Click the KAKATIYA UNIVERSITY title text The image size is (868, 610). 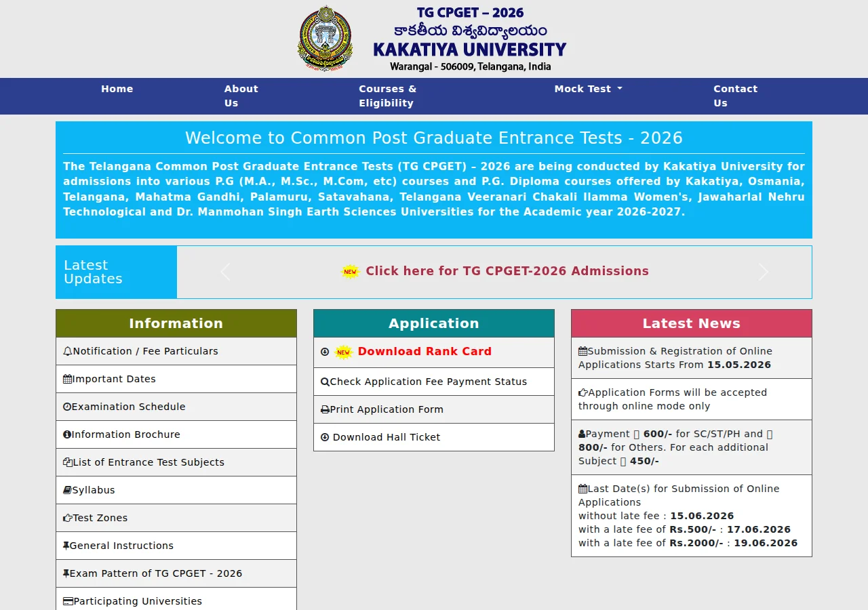469,49
